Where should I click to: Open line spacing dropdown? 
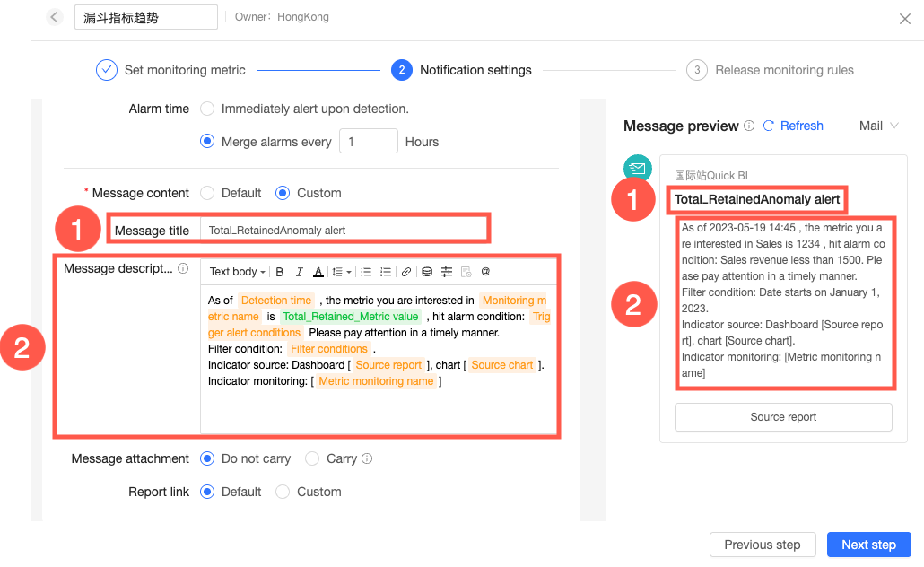pos(341,272)
